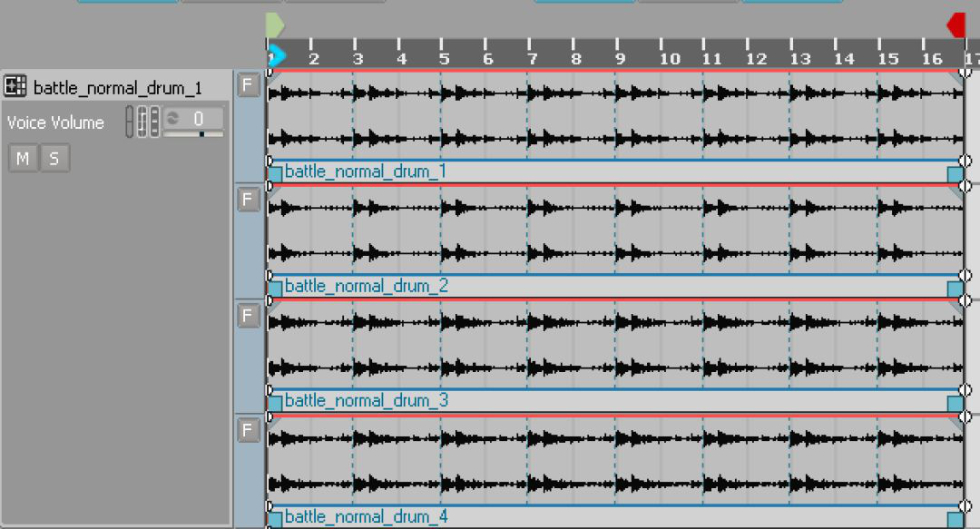Viewport: 980px width, 529px height.
Task: Click bar 12 on the timeline ruler
Action: click(x=756, y=59)
